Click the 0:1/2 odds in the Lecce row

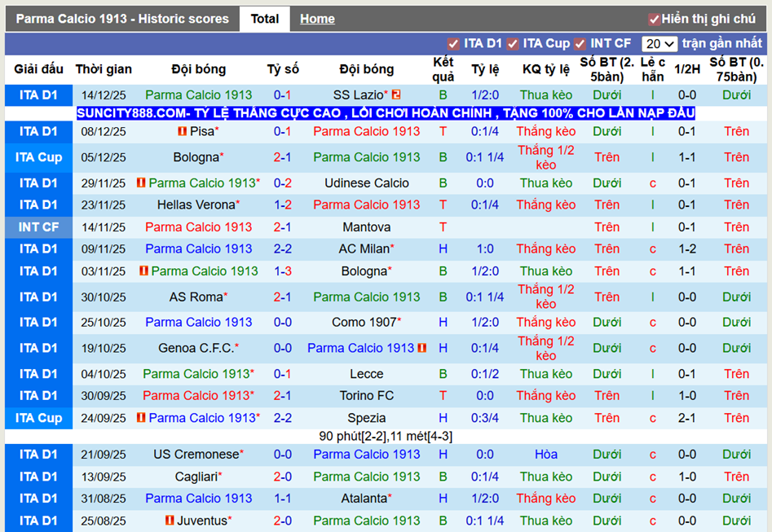pos(485,374)
